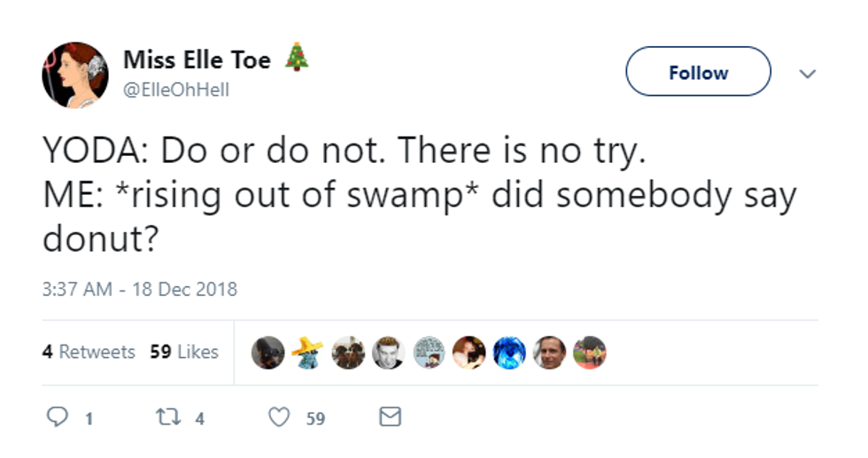
Task: Select the yellow-hat wizard liker avatar
Action: click(307, 353)
